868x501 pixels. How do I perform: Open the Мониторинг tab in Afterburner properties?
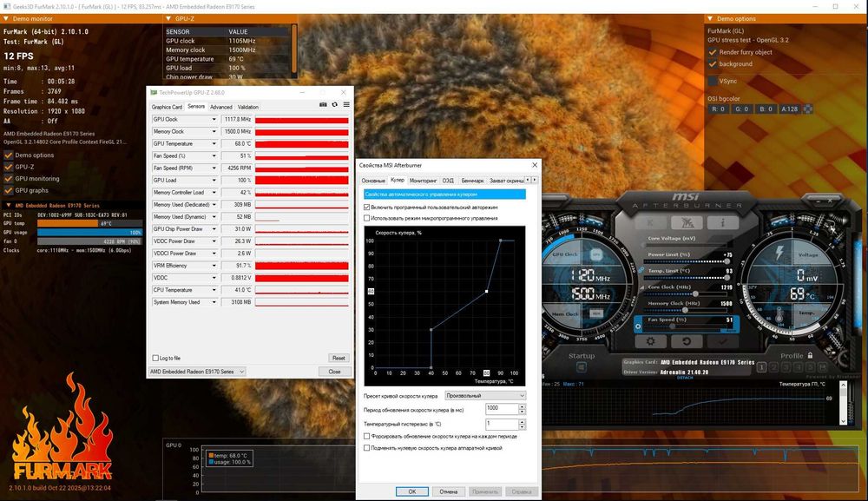point(423,181)
